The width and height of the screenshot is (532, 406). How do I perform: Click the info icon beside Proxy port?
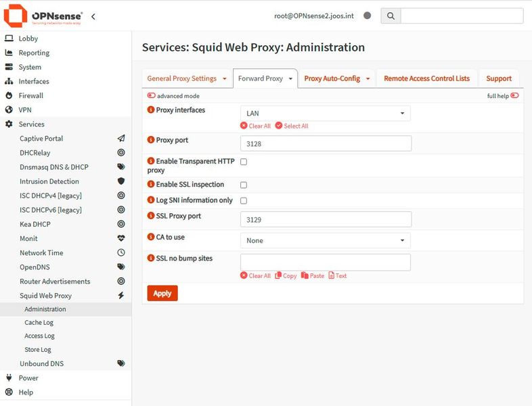[151, 140]
